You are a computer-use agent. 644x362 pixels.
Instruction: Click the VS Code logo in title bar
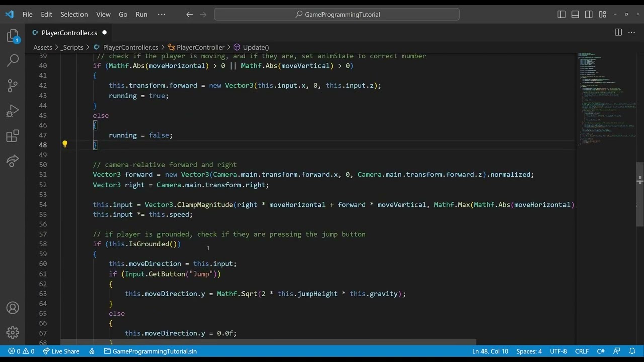[x=9, y=14]
